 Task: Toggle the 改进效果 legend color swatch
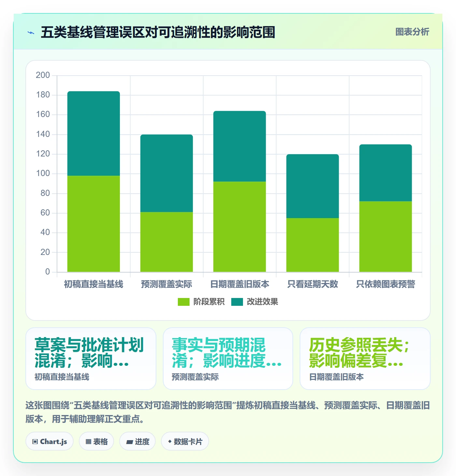point(237,302)
